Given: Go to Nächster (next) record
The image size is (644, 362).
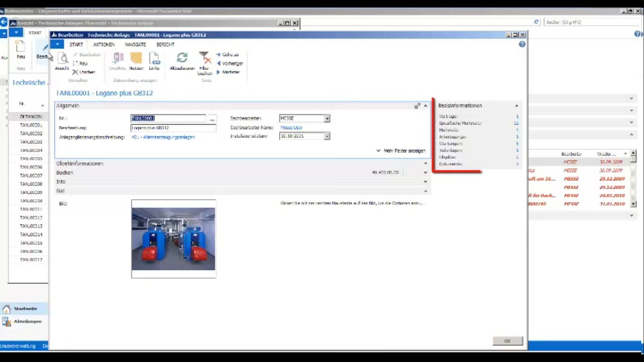Looking at the screenshot, I should (x=228, y=72).
